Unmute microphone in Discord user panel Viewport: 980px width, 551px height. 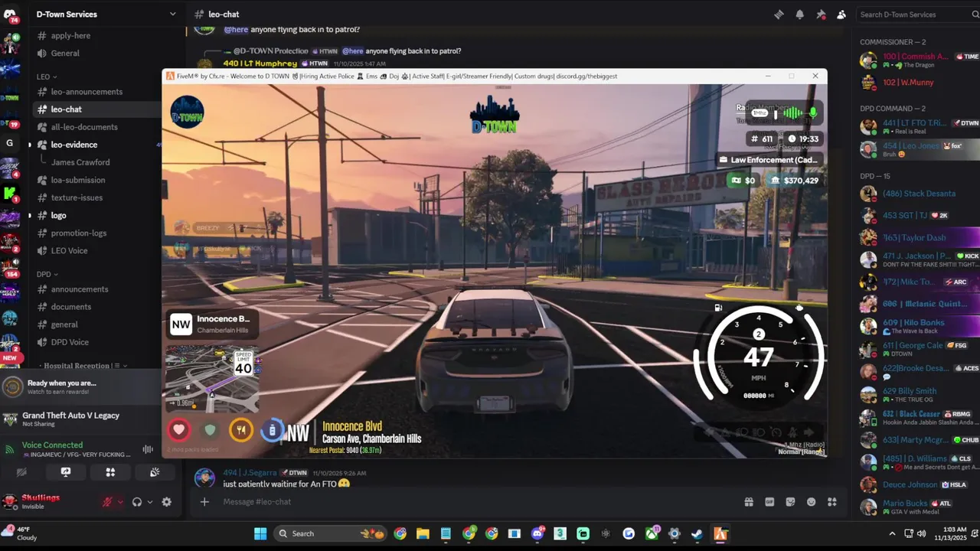click(108, 502)
